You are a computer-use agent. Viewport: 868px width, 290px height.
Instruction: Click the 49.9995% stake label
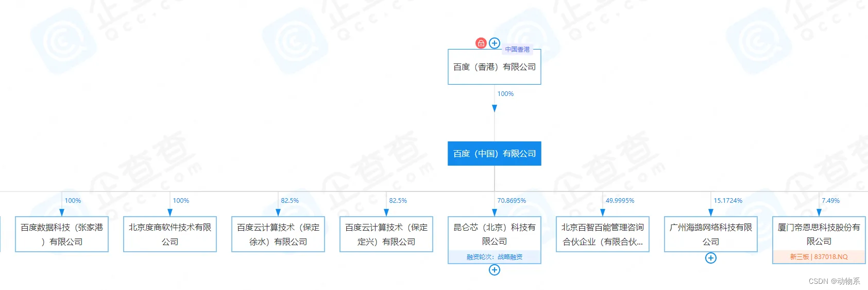point(620,201)
